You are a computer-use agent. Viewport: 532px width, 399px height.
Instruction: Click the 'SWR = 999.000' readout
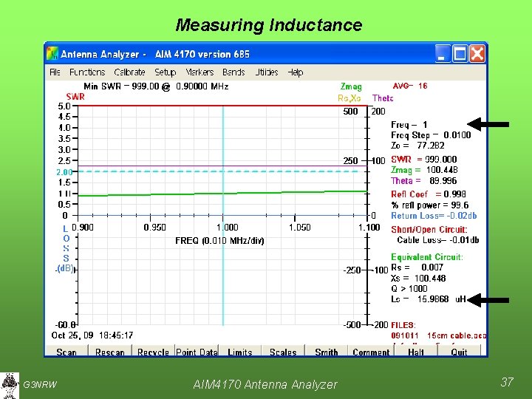(424, 159)
